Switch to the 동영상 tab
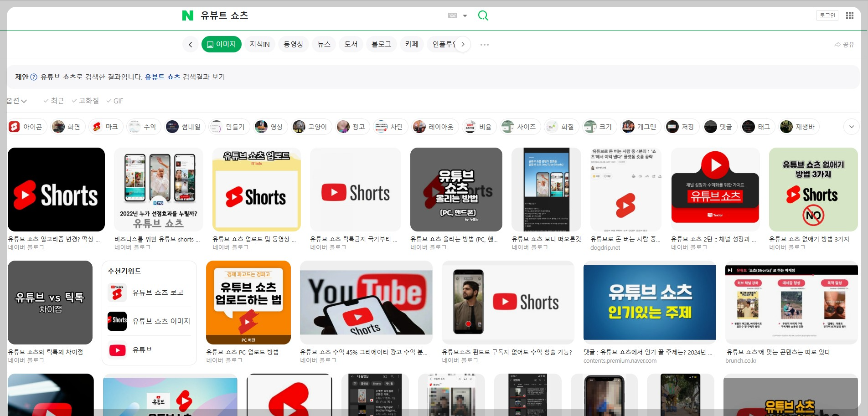This screenshot has width=868, height=416. [294, 44]
